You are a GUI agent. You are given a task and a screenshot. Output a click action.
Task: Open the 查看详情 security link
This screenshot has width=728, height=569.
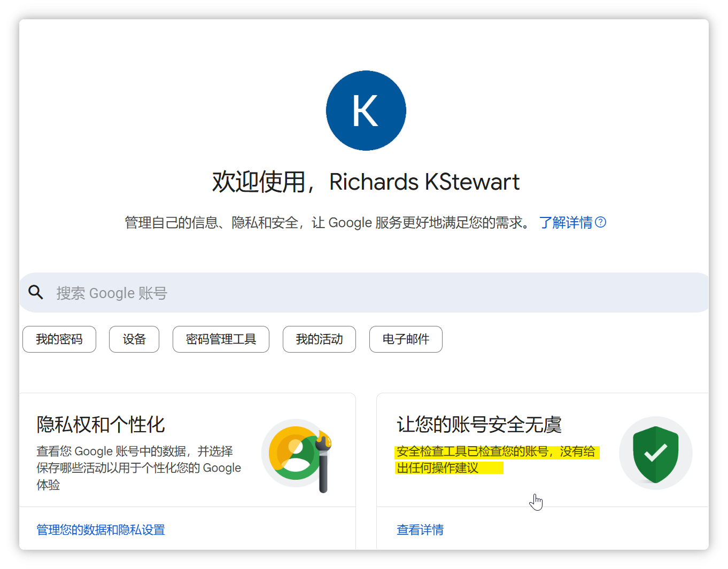[x=420, y=529]
